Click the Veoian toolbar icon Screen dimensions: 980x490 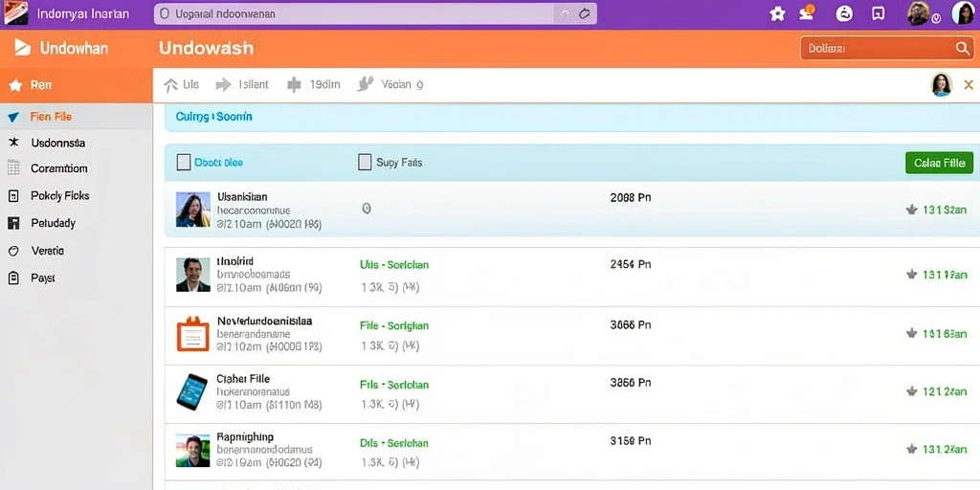click(x=365, y=84)
